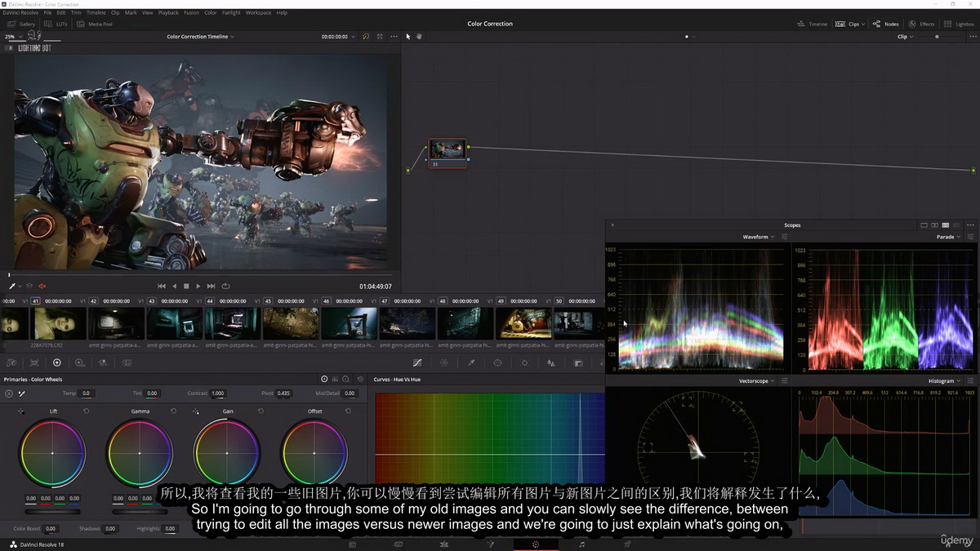Open the RGB Mixer palette
Viewport: 980px width, 551px height.
[x=102, y=362]
